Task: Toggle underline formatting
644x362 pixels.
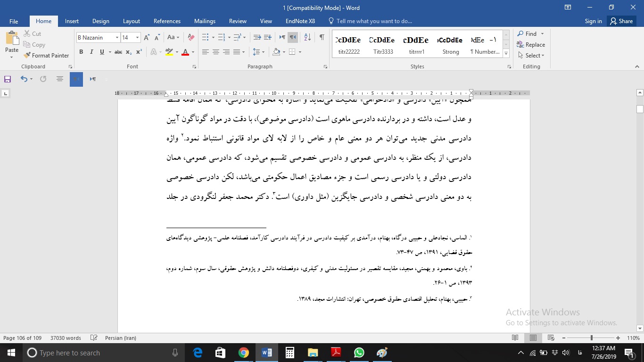Action: pos(101,52)
